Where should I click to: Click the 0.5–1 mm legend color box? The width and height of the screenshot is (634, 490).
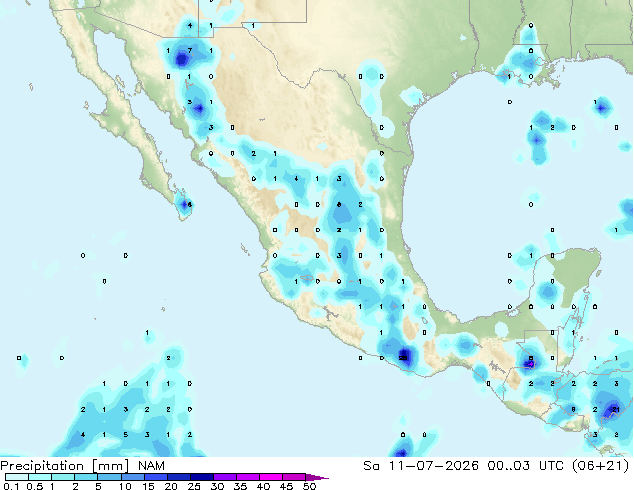(40, 477)
